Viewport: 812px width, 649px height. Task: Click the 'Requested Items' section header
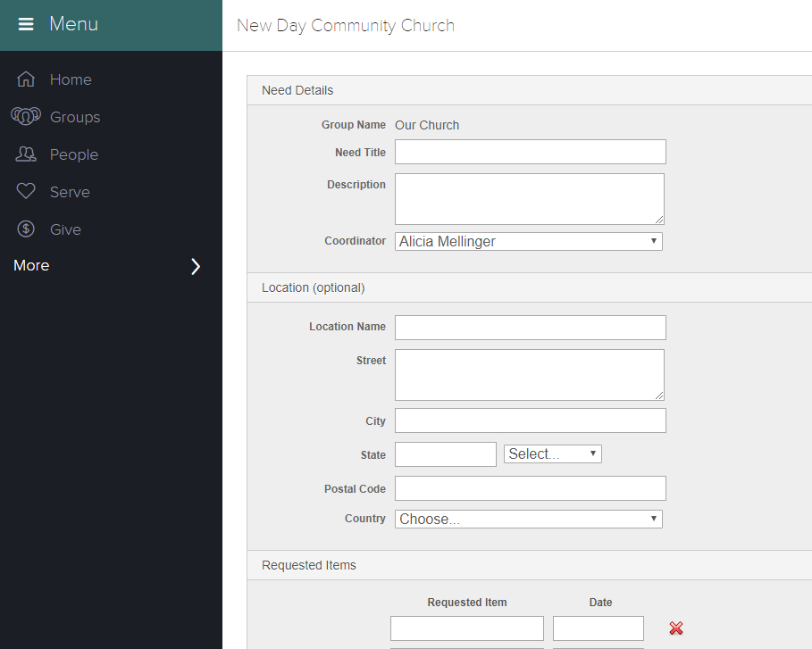point(309,565)
